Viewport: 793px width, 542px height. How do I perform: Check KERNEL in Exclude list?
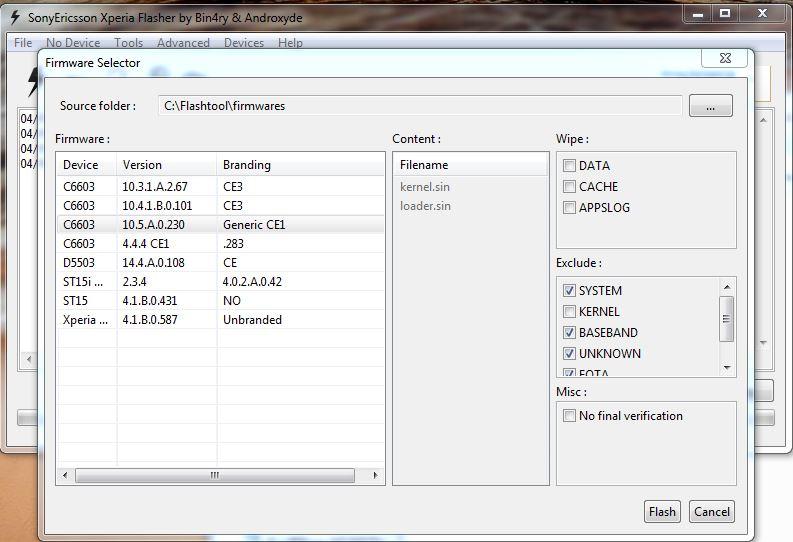[569, 311]
